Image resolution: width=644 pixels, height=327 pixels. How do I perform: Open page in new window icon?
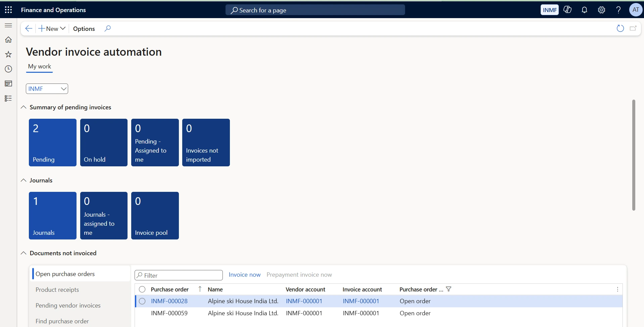[633, 29]
